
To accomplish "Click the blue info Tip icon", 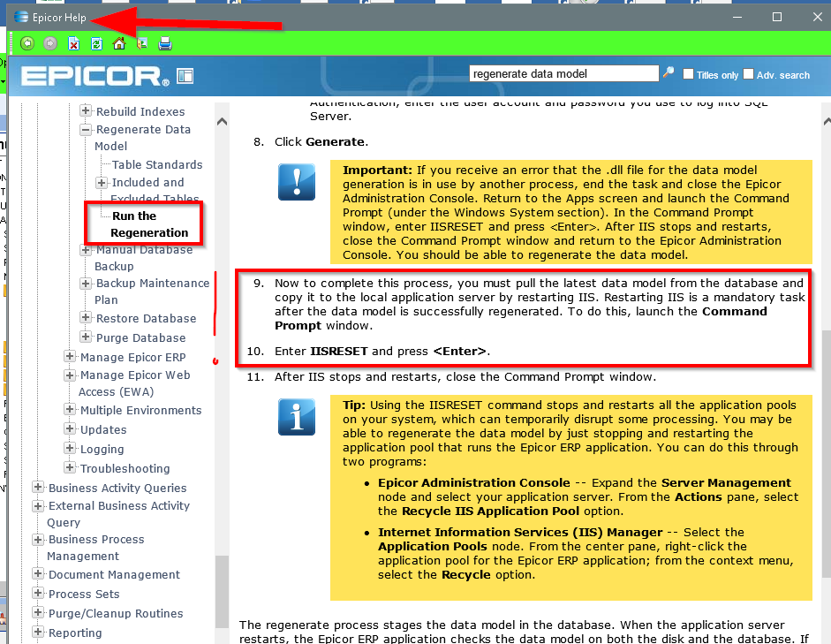I will point(297,417).
